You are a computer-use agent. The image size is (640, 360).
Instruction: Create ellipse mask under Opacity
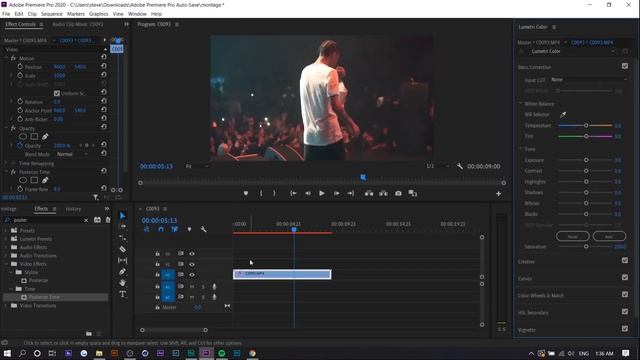tap(23, 137)
